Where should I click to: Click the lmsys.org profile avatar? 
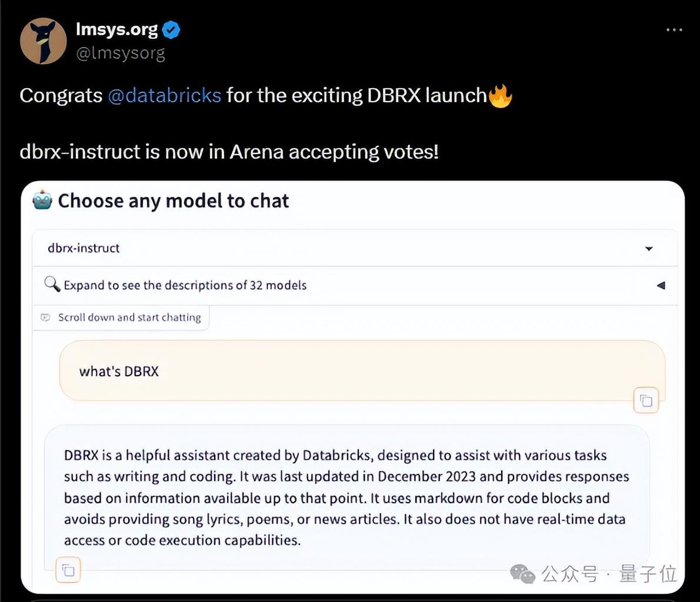(43, 41)
